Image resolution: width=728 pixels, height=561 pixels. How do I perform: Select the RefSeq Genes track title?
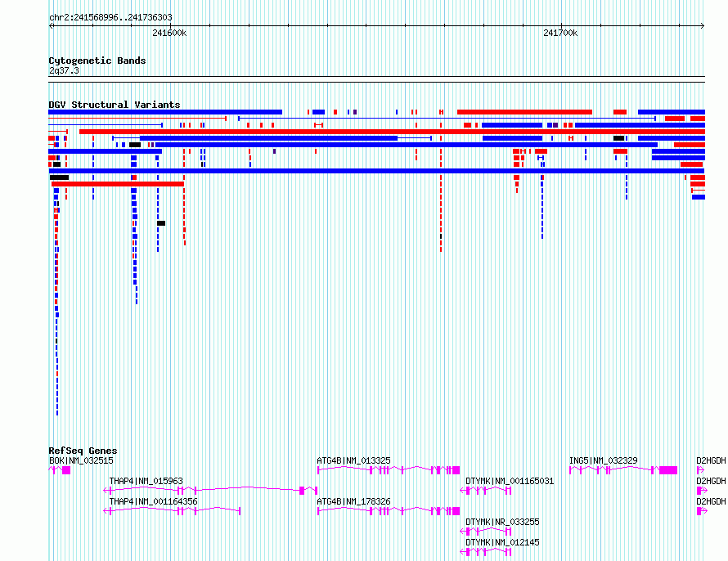pyautogui.click(x=83, y=451)
